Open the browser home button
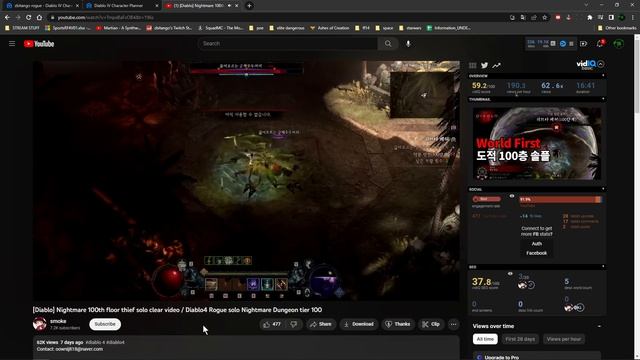This screenshot has width=640, height=360. point(39,18)
